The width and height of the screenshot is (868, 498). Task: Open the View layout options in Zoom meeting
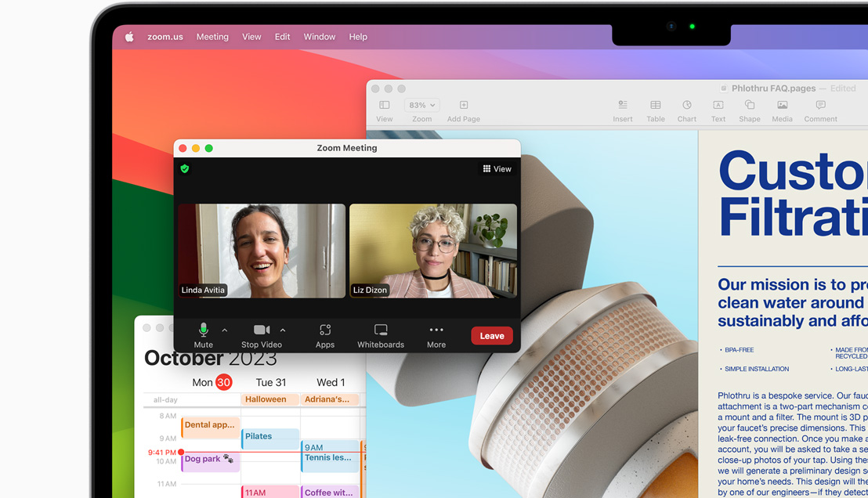pos(497,168)
